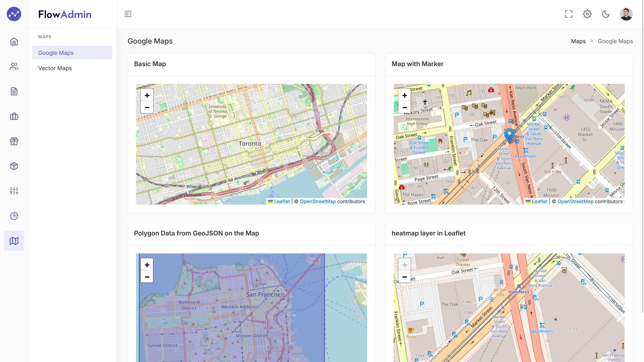Open OpenStreetMap link on Marker map
The image size is (644, 362).
tap(575, 201)
